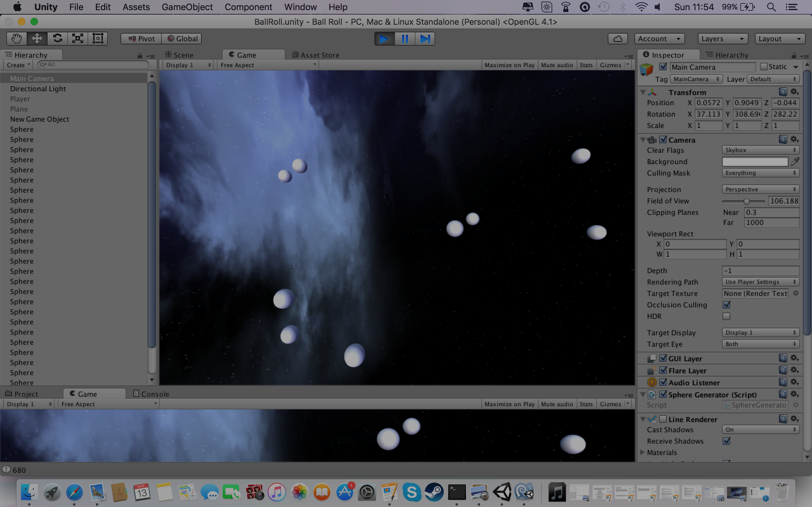
Task: Select the Hand tool in the toolbar
Action: click(x=16, y=39)
